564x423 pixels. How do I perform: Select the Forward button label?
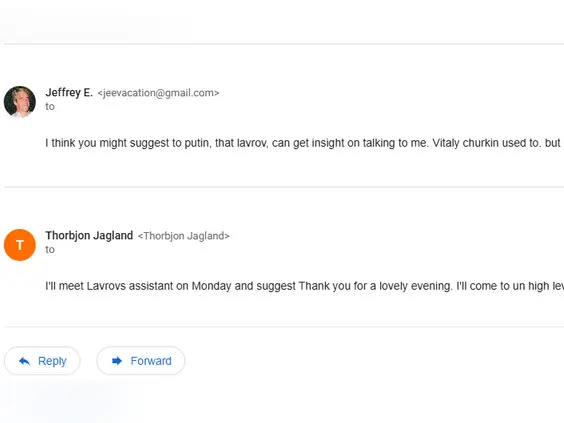coord(151,361)
